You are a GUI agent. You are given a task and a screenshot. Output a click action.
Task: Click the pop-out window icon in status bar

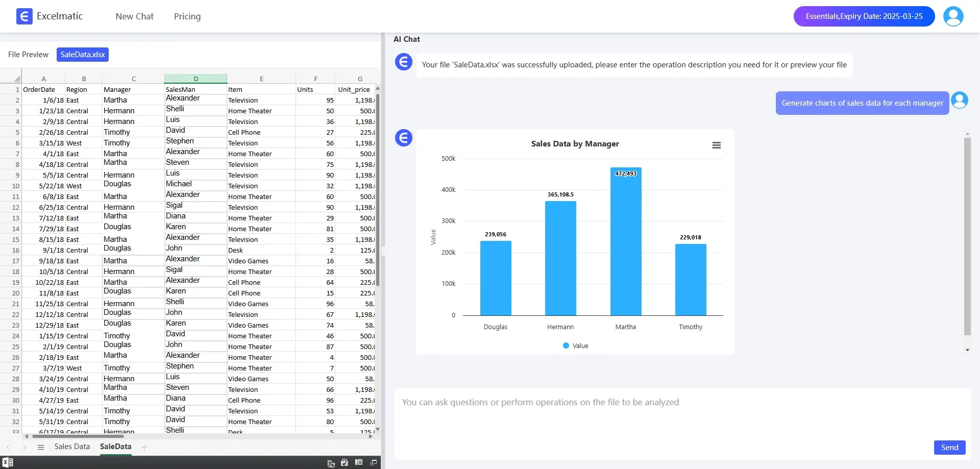(373, 462)
